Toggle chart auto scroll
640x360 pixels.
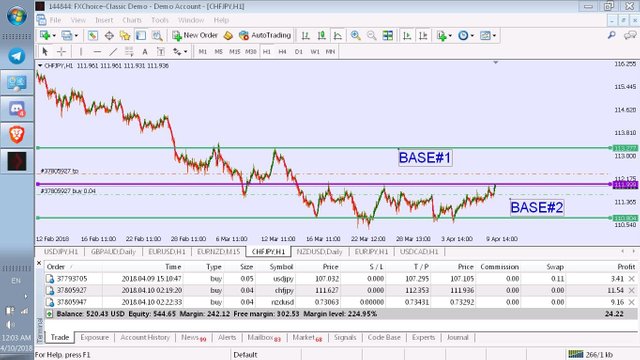point(407,36)
